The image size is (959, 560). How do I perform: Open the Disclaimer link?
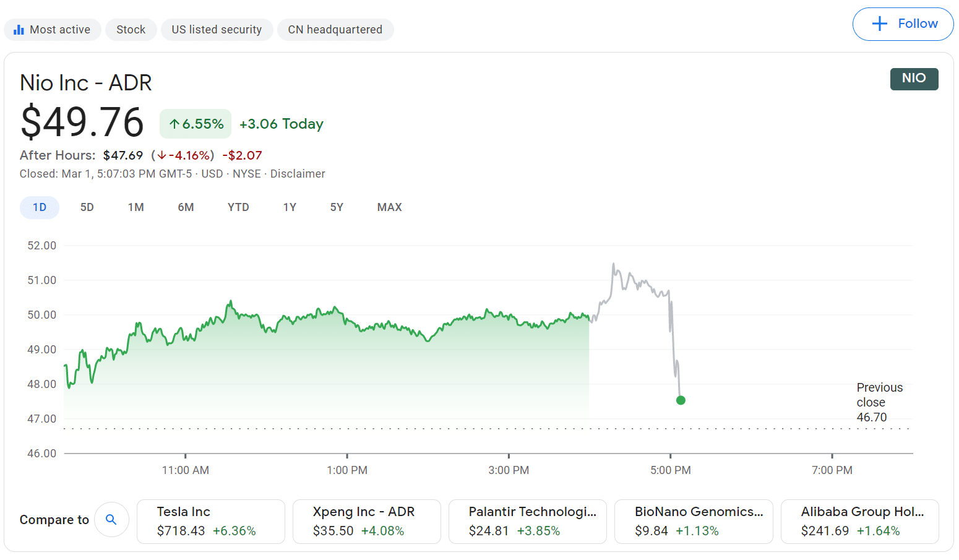tap(298, 174)
